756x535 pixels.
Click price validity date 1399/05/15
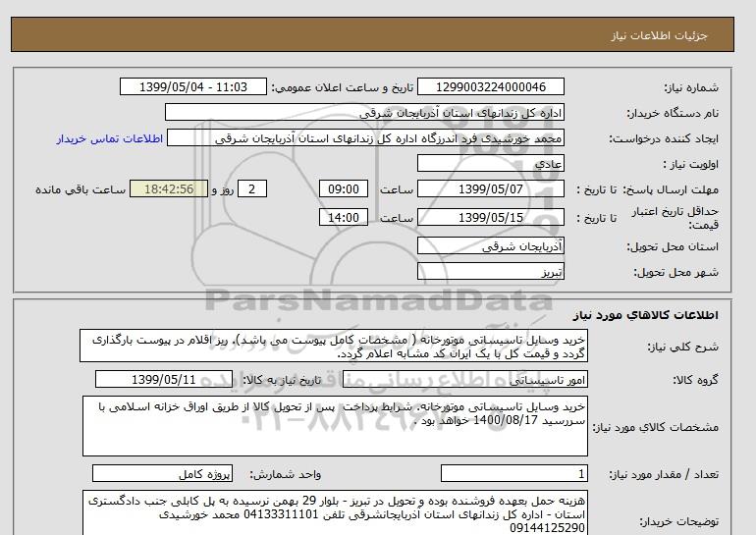tap(490, 217)
